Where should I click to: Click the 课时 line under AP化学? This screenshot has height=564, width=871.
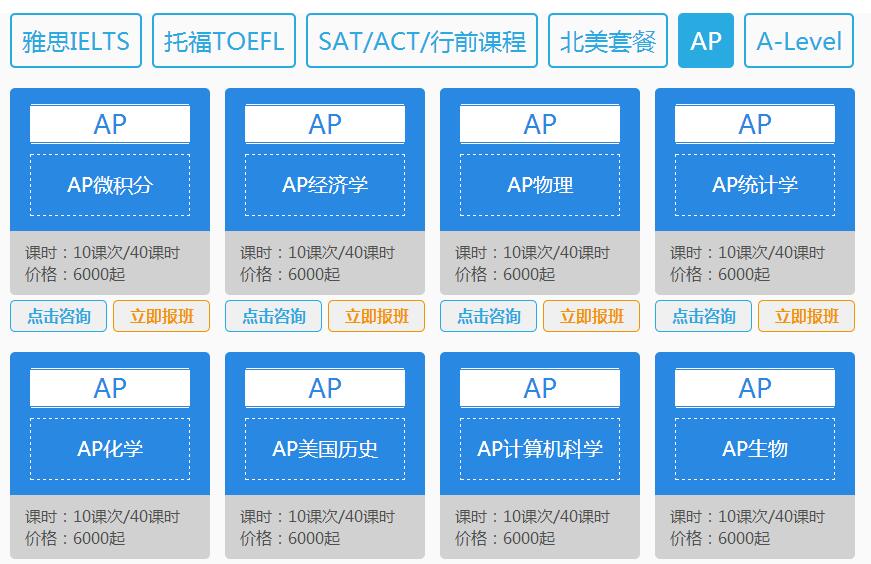coord(103,517)
